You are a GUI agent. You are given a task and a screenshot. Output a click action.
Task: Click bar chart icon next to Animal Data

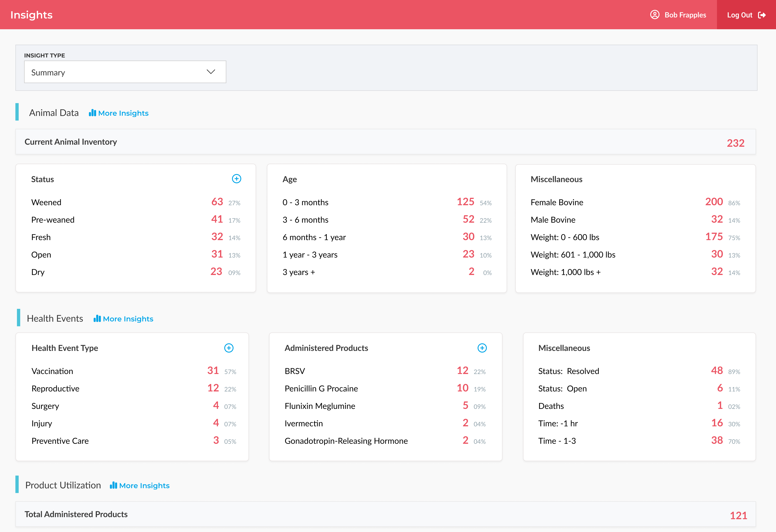(x=92, y=113)
